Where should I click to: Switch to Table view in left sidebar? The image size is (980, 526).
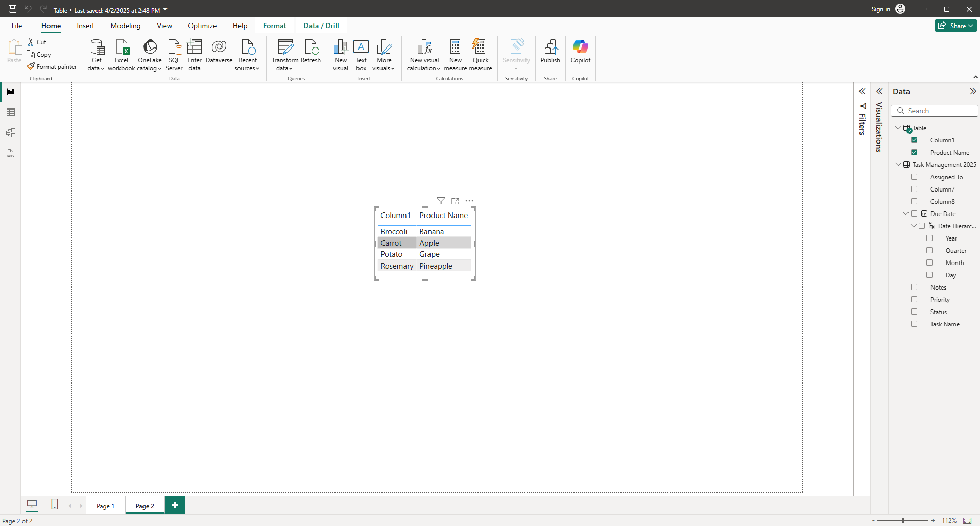(x=11, y=112)
